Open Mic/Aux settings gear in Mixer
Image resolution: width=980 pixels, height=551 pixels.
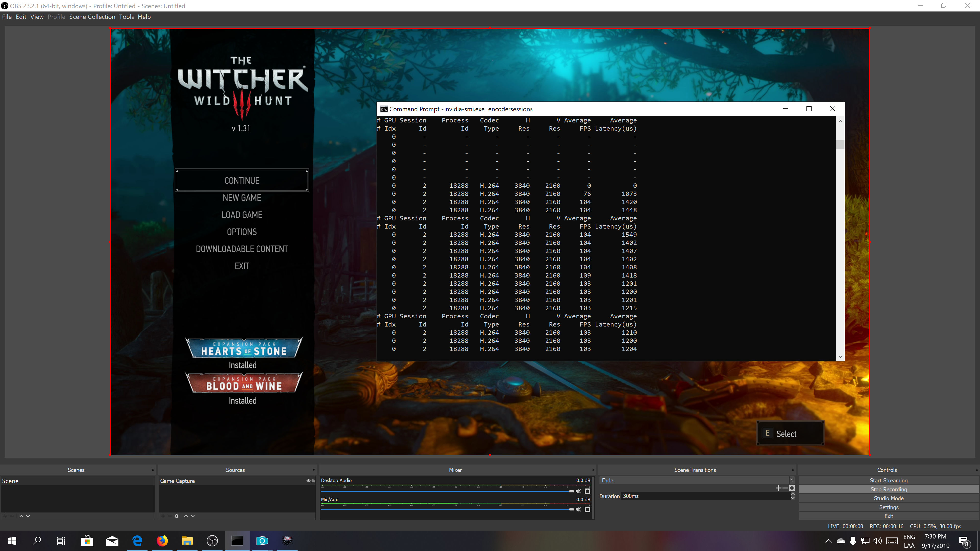coord(587,510)
